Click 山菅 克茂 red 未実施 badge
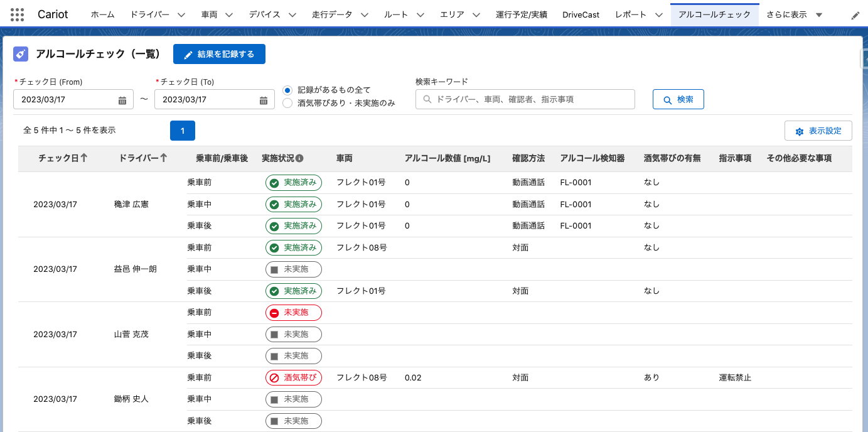The width and height of the screenshot is (868, 432). pos(293,313)
